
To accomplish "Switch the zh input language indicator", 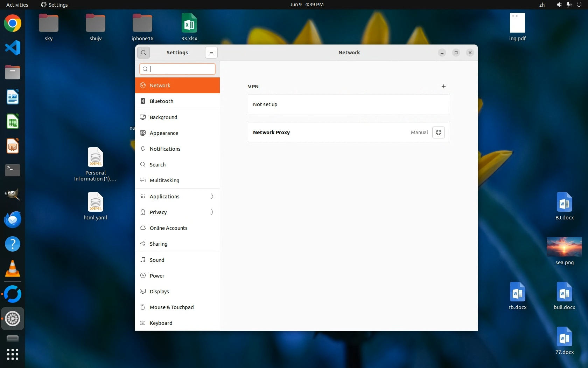I will pos(542,5).
